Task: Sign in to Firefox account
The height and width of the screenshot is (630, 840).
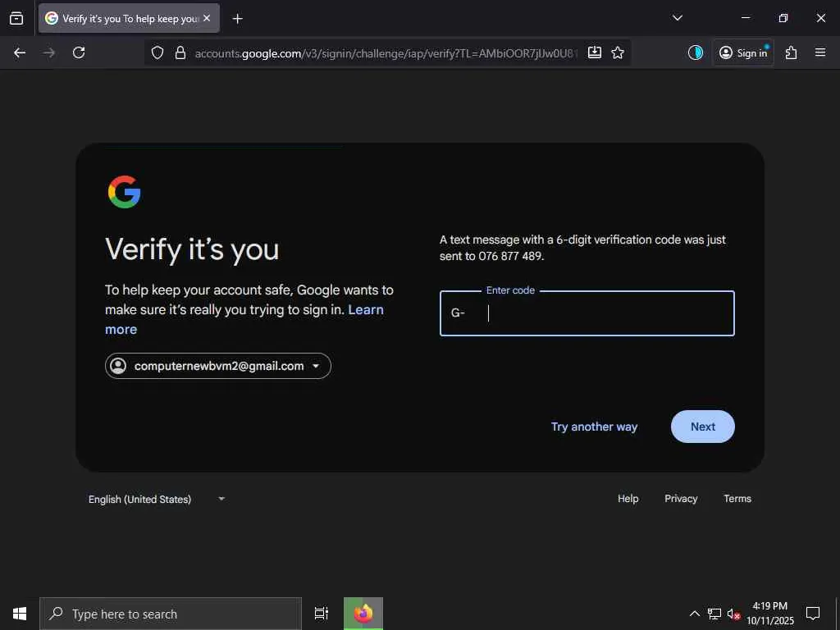Action: tap(743, 52)
